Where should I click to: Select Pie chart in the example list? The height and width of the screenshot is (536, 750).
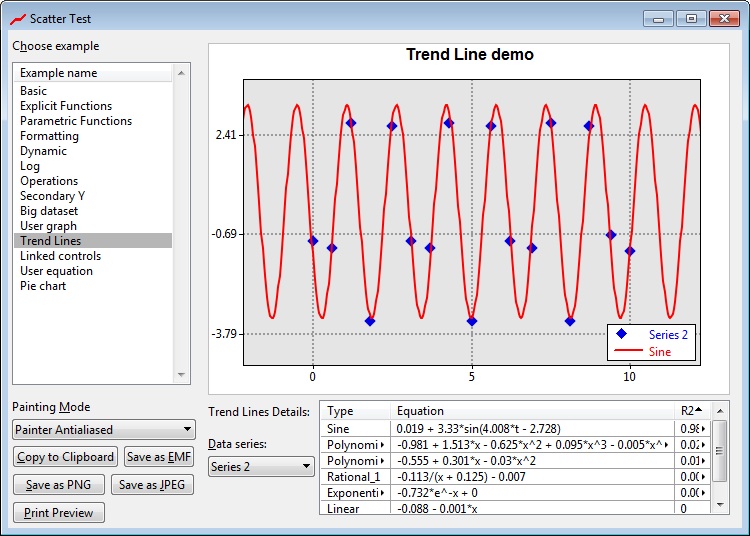[x=43, y=286]
